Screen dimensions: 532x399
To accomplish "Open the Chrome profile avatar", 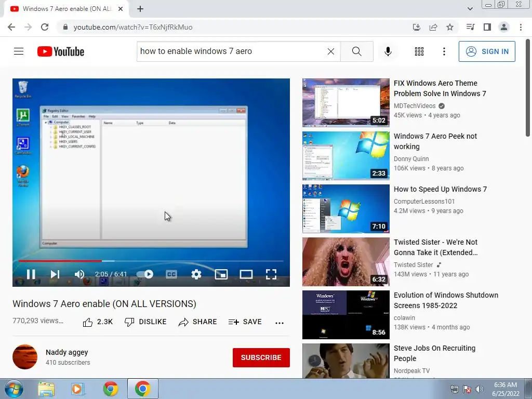I will coord(504,27).
